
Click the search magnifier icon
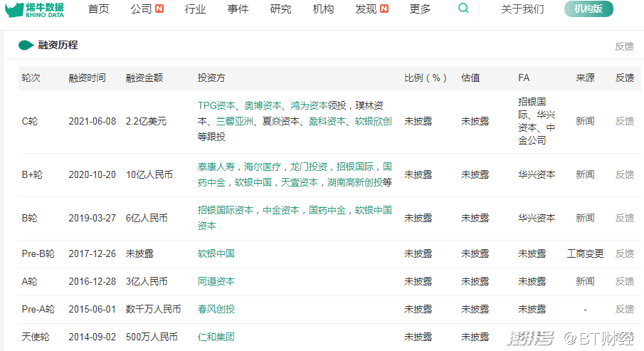coord(463,9)
